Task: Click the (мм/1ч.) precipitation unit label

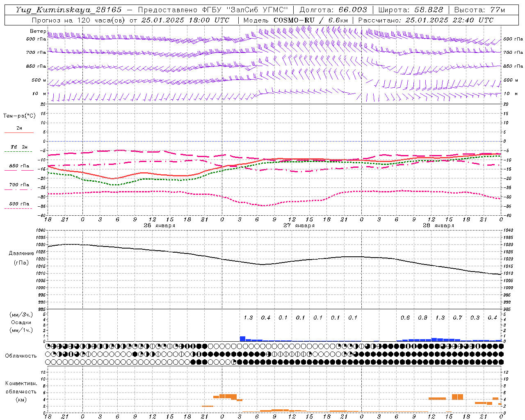Action: click(x=21, y=330)
